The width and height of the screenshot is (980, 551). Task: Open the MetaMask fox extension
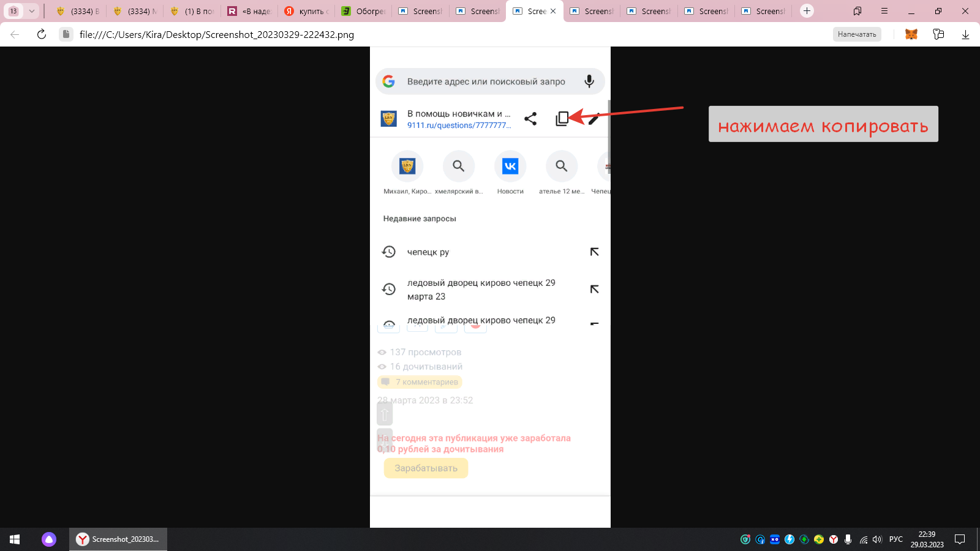click(x=911, y=34)
